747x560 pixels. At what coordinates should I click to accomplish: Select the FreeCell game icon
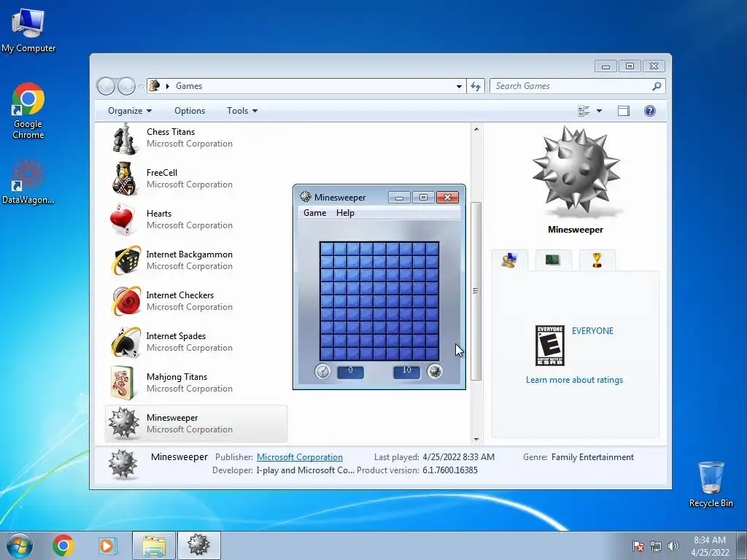125,179
